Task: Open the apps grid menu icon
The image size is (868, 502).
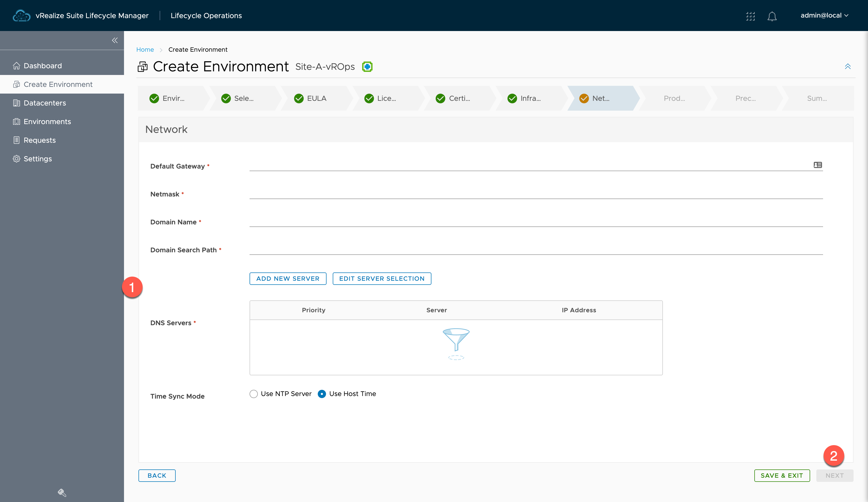Action: pyautogui.click(x=750, y=16)
